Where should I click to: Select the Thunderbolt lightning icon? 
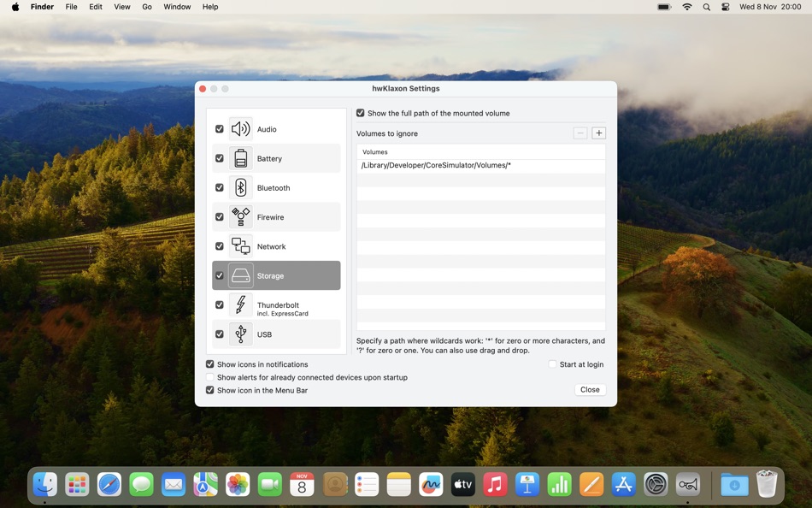tap(241, 304)
